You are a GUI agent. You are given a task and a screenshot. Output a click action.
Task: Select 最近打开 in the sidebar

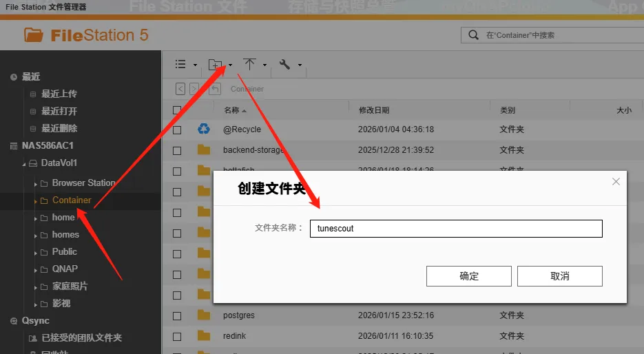pyautogui.click(x=59, y=112)
